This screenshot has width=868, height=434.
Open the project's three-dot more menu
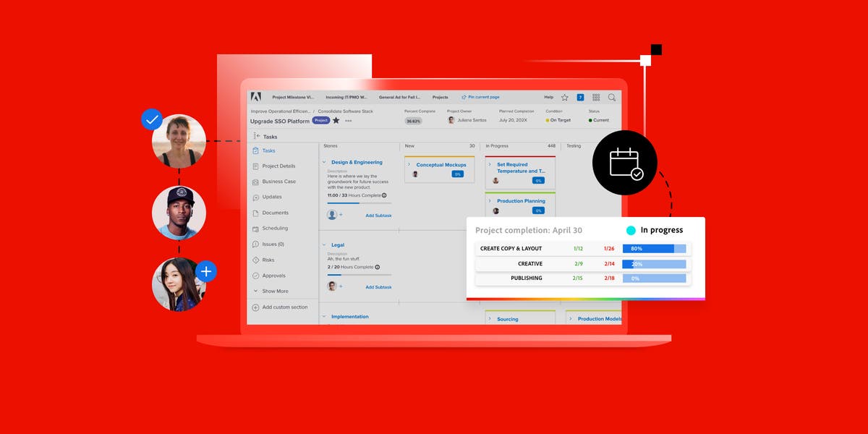349,121
